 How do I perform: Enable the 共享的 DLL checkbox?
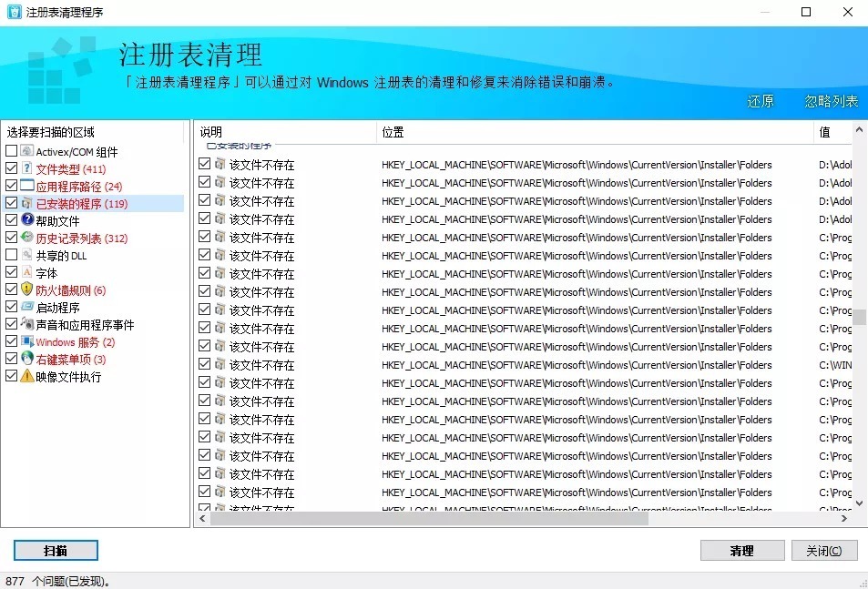pyautogui.click(x=11, y=254)
